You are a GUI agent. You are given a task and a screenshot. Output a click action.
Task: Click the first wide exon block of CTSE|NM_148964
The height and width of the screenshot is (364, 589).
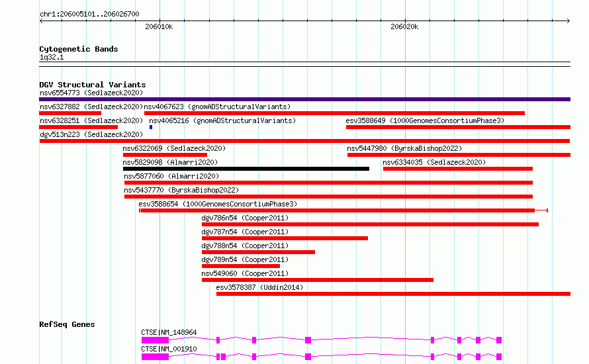tap(155, 340)
